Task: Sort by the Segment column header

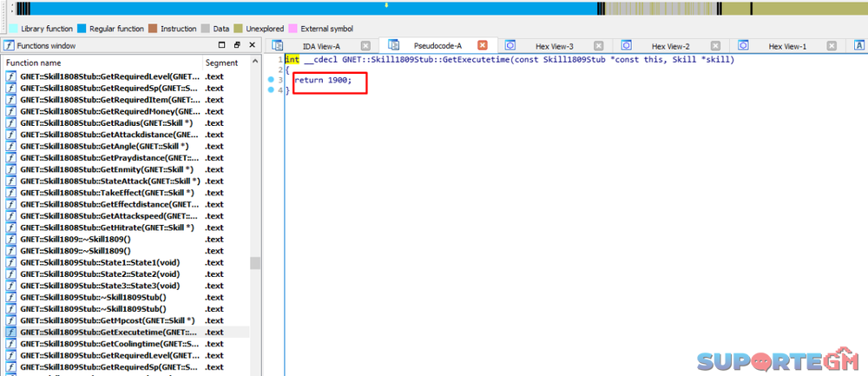Action: tap(223, 63)
